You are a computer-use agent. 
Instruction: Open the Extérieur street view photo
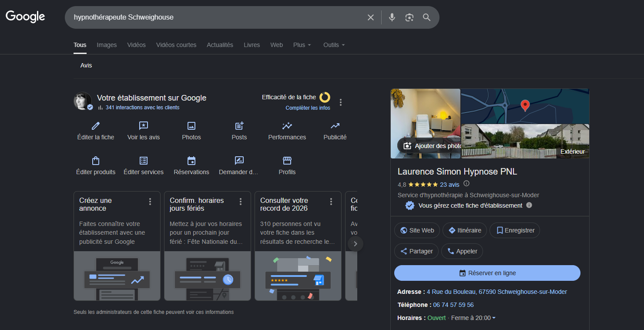pos(525,141)
